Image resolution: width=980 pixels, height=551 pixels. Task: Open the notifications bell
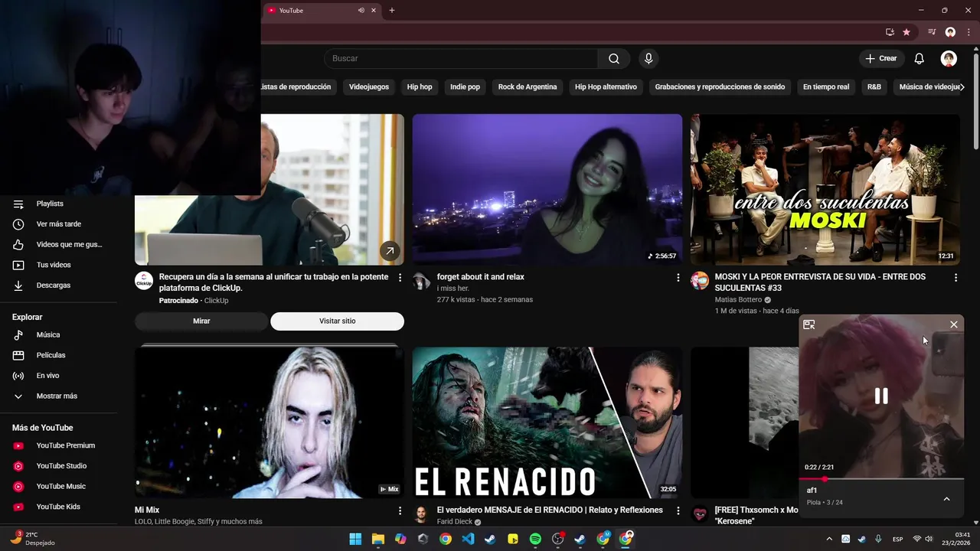(919, 58)
